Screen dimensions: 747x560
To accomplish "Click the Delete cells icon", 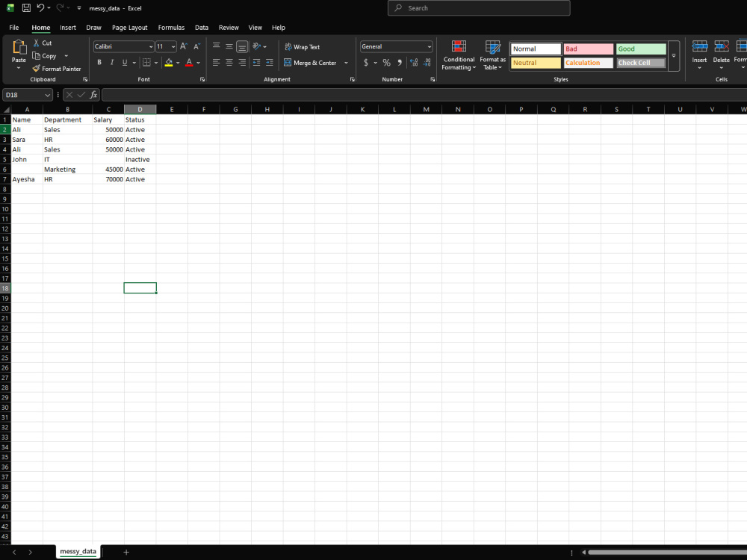I will click(722, 46).
